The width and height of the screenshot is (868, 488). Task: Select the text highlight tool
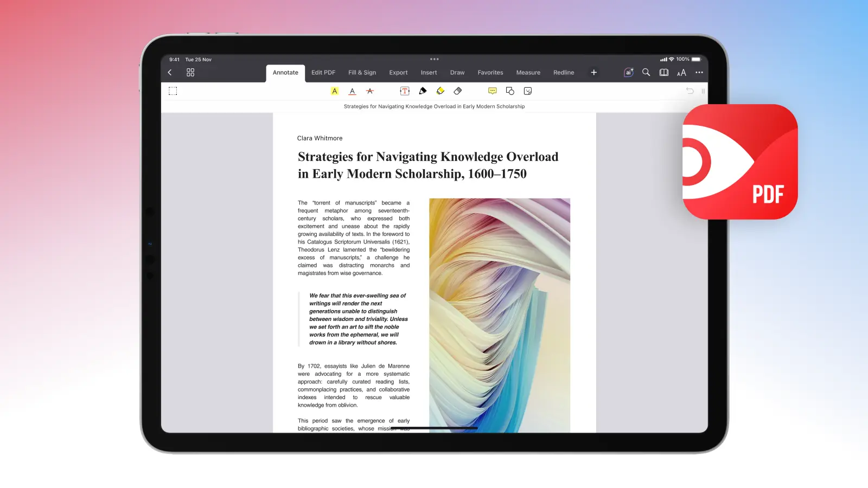click(x=335, y=91)
